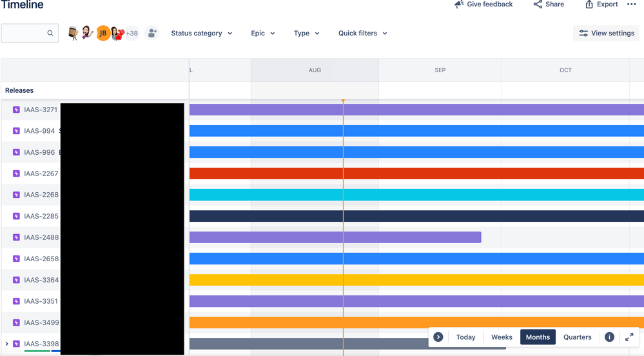Click the Share icon

(538, 5)
